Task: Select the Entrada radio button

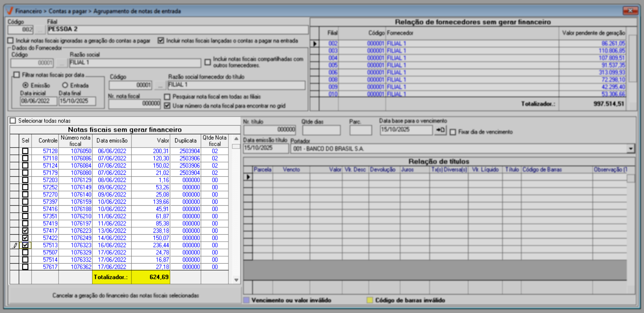Action: point(65,85)
